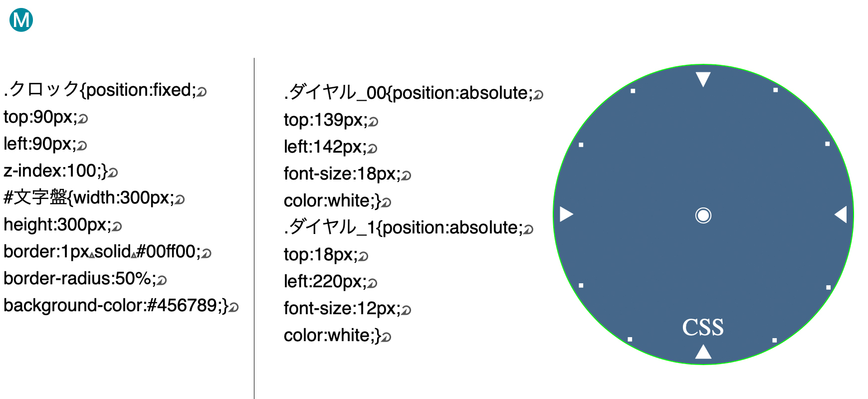This screenshot has width=868, height=399.
Task: Click the top downward triangle clock marker
Action: tap(703, 79)
